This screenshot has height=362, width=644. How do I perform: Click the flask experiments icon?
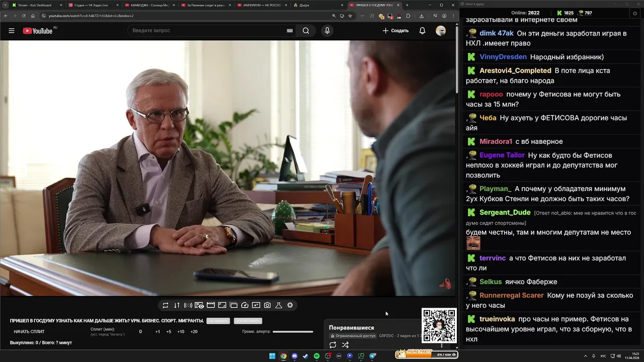[x=279, y=305]
